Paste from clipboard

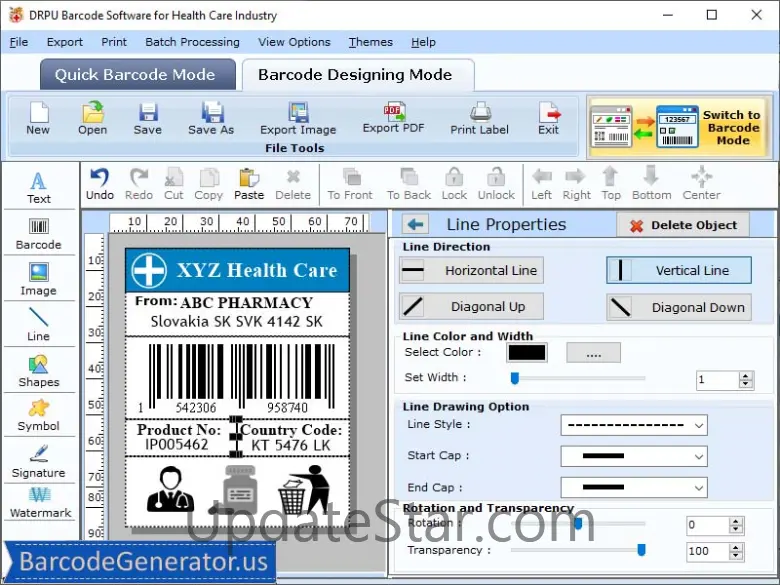point(249,184)
